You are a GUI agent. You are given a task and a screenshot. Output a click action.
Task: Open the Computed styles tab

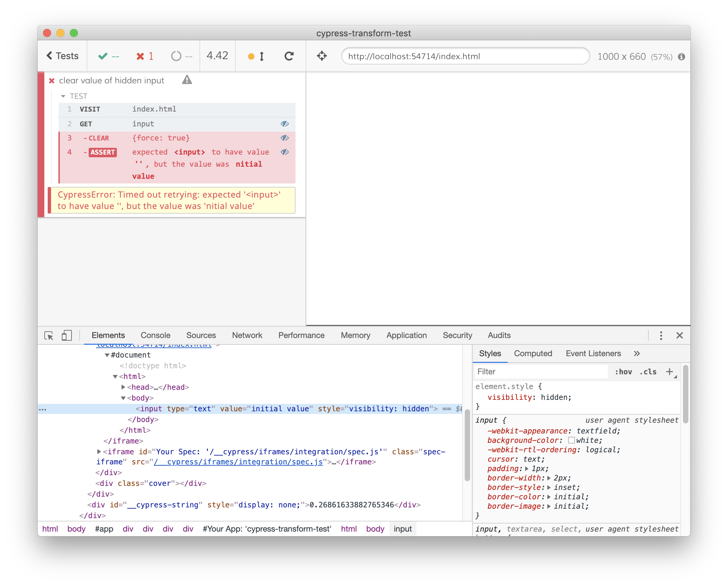tap(533, 353)
